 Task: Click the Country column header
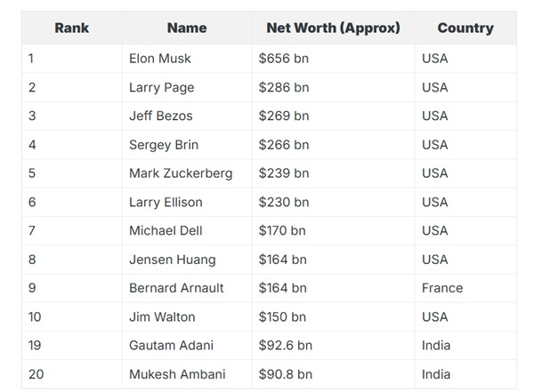tap(465, 28)
